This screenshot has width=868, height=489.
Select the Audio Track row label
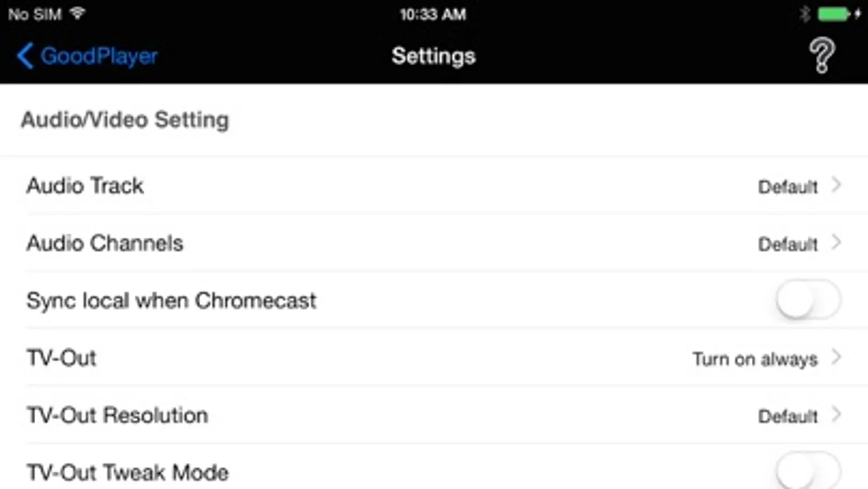(x=85, y=186)
